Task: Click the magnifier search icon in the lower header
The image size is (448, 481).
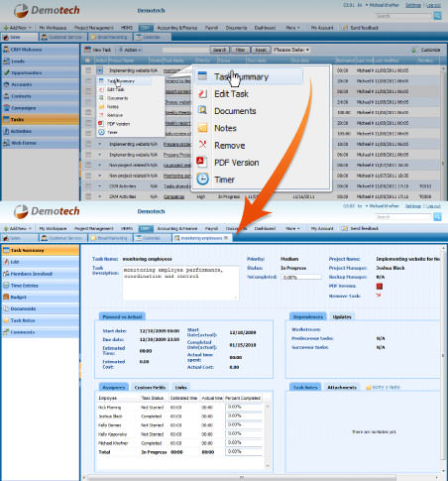Action: click(437, 217)
